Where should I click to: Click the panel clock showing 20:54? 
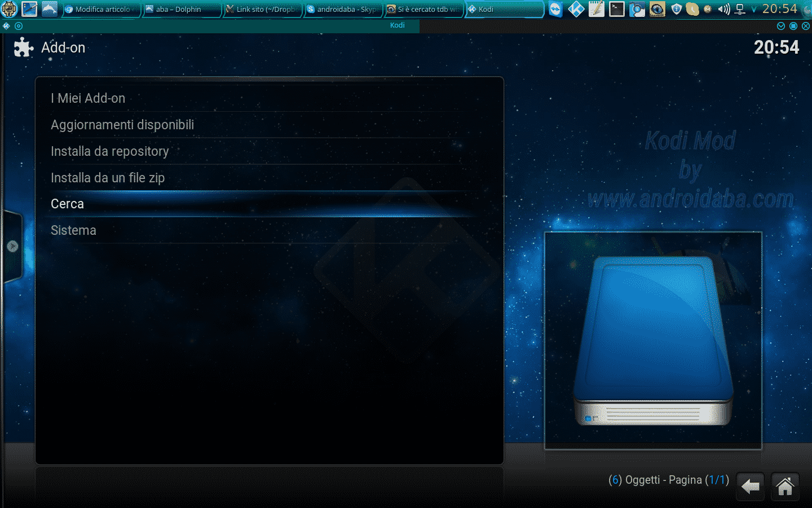point(780,9)
